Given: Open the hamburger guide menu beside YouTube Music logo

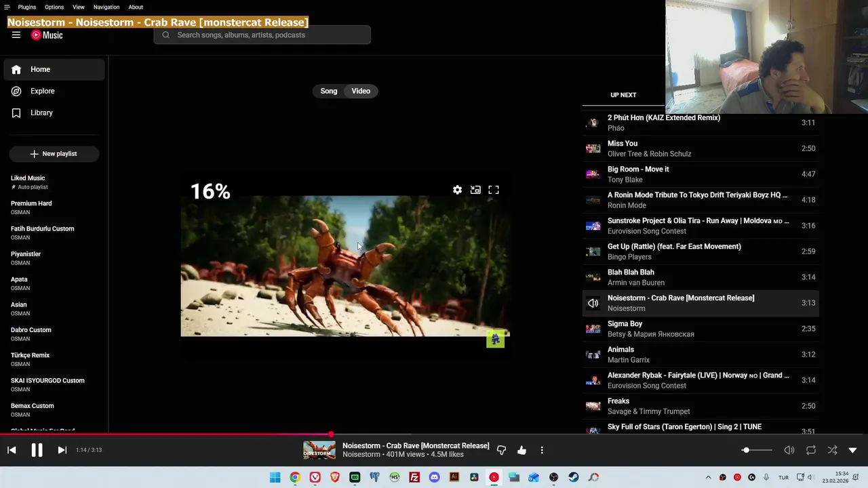Looking at the screenshot, I should (x=16, y=35).
